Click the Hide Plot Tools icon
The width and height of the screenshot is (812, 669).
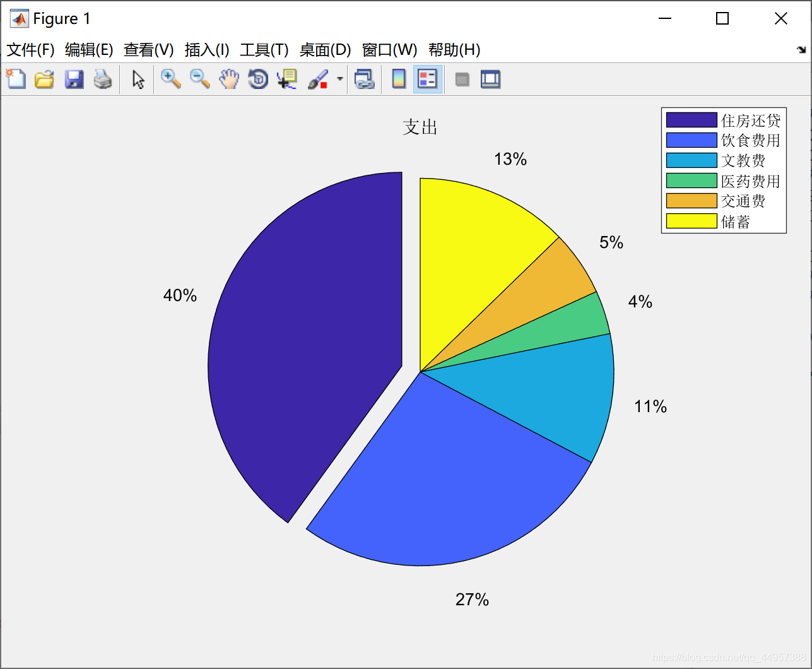click(x=462, y=79)
